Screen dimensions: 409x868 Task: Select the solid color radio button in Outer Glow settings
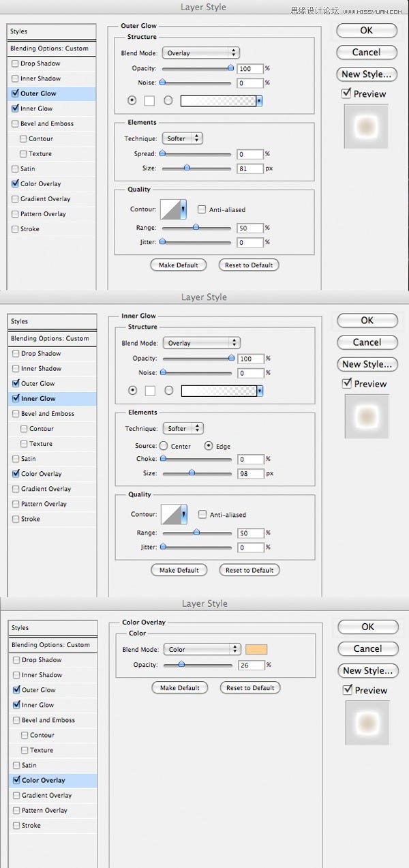132,101
